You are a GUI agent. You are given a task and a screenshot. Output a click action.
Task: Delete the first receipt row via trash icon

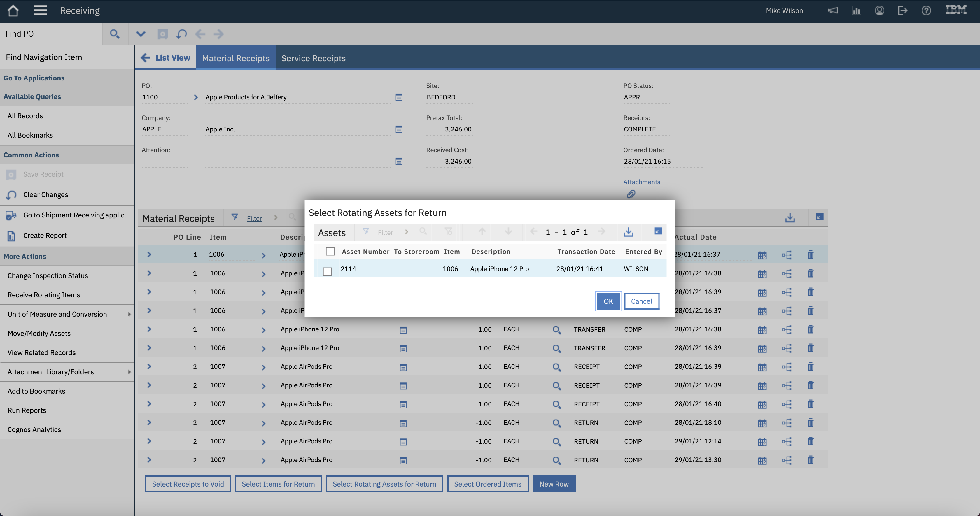pos(811,255)
